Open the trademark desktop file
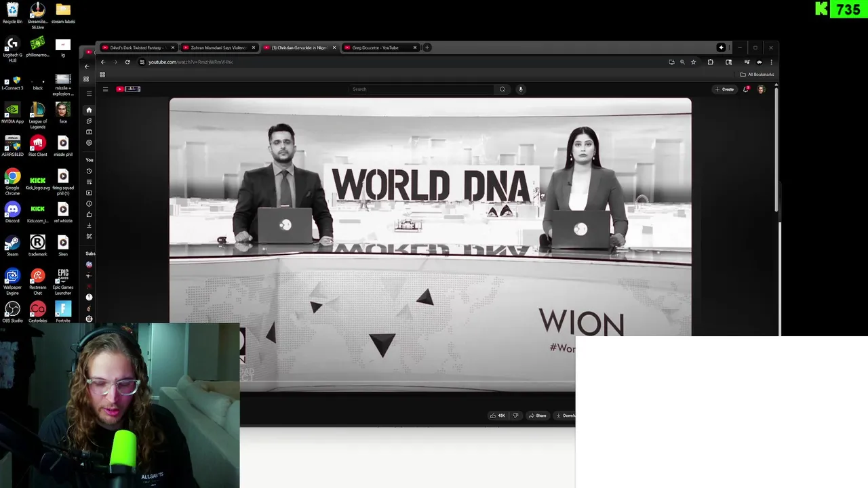The image size is (868, 488). [37, 245]
